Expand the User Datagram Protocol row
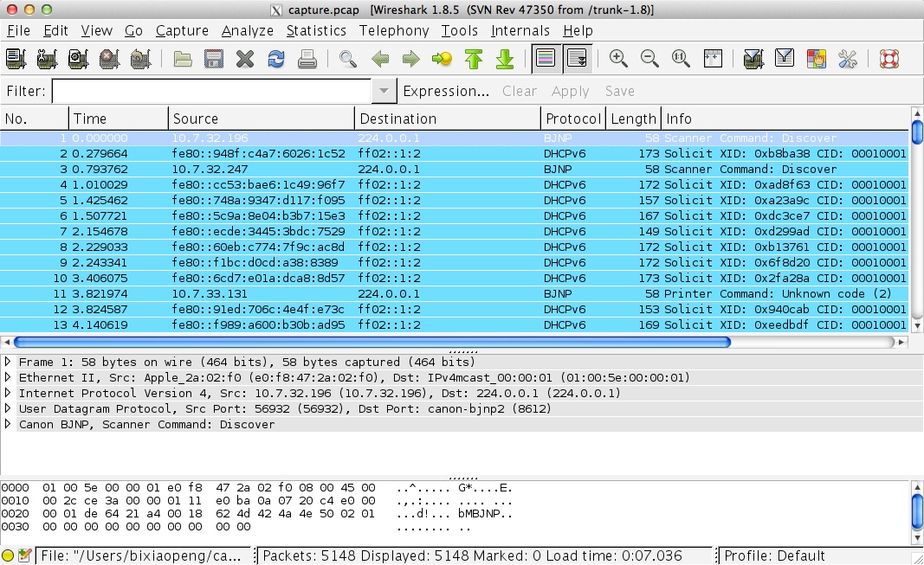The image size is (924, 565). click(9, 409)
